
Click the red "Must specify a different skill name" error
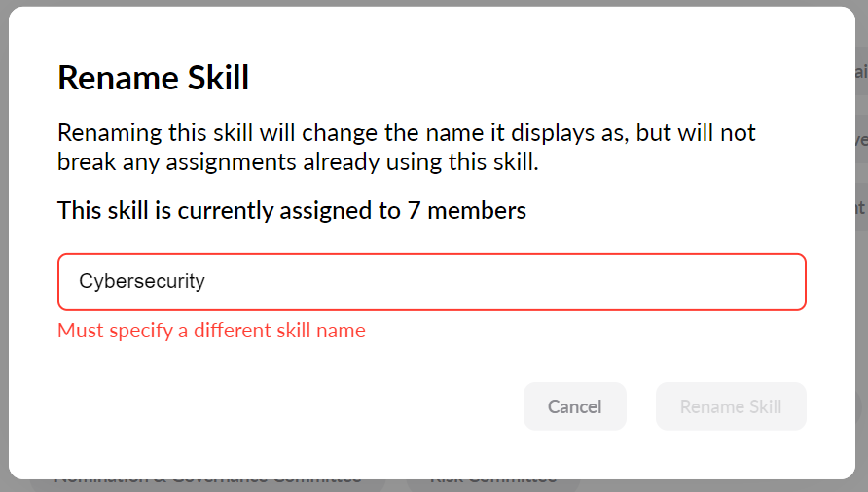tap(211, 331)
